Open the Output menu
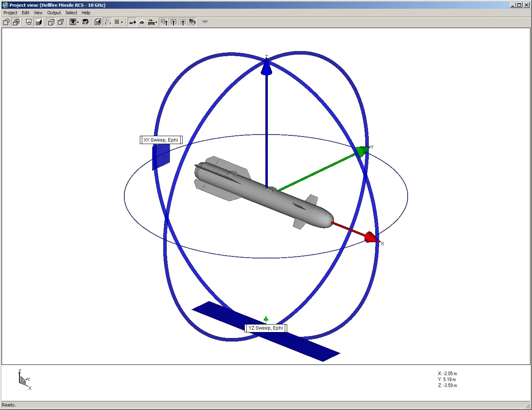 [53, 13]
